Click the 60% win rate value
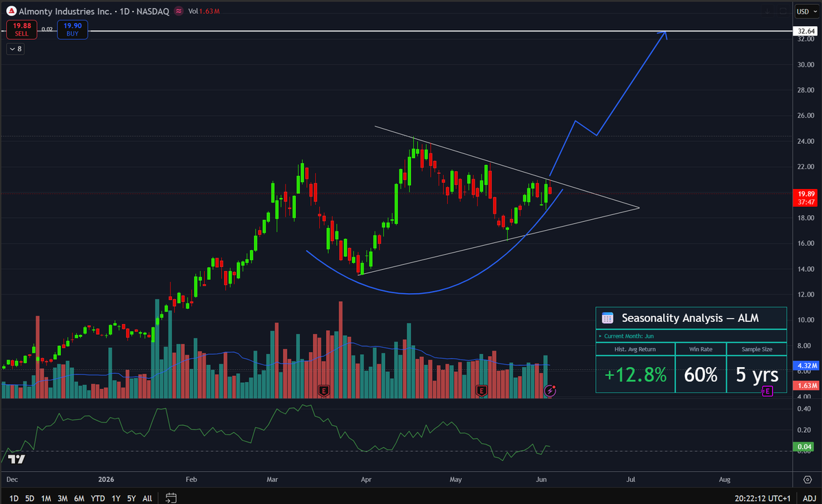This screenshot has width=822, height=504. (700, 374)
